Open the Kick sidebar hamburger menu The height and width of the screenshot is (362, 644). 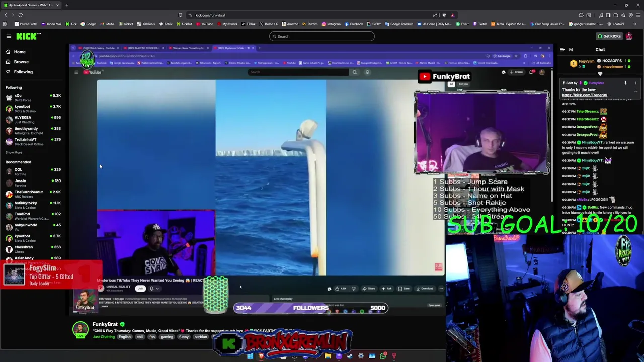pyautogui.click(x=9, y=36)
